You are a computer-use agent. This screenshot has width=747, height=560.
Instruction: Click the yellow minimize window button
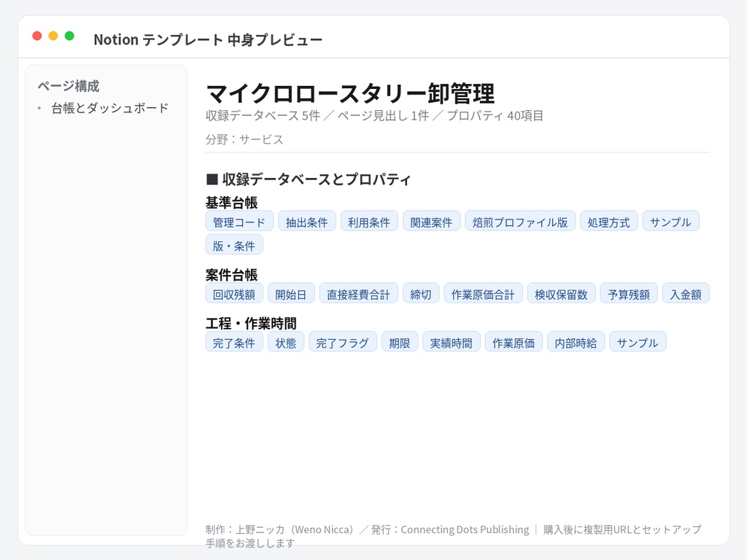pos(53,36)
